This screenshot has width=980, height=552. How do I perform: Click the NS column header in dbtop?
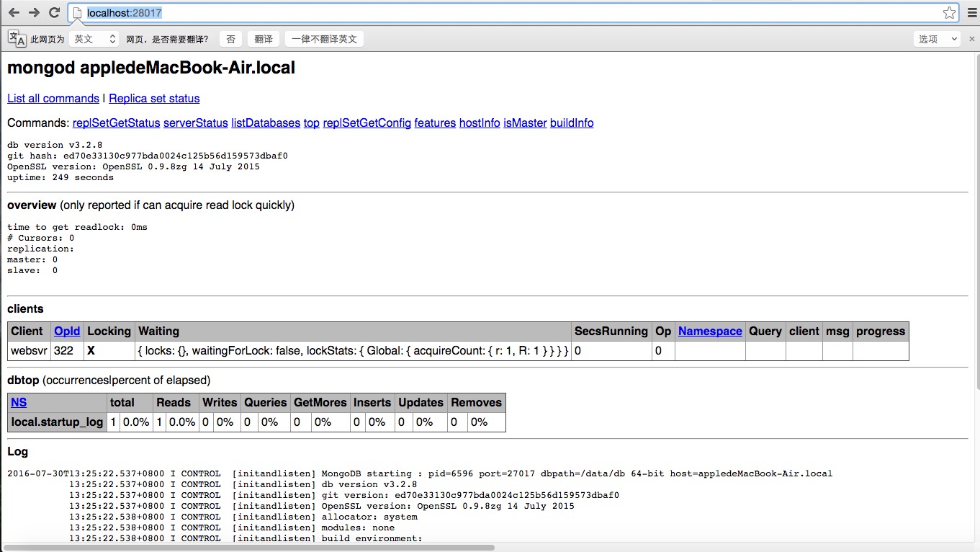pos(19,403)
